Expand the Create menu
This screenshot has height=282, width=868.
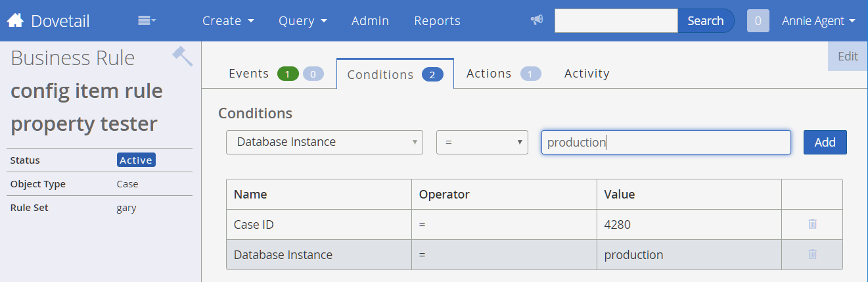(x=228, y=20)
